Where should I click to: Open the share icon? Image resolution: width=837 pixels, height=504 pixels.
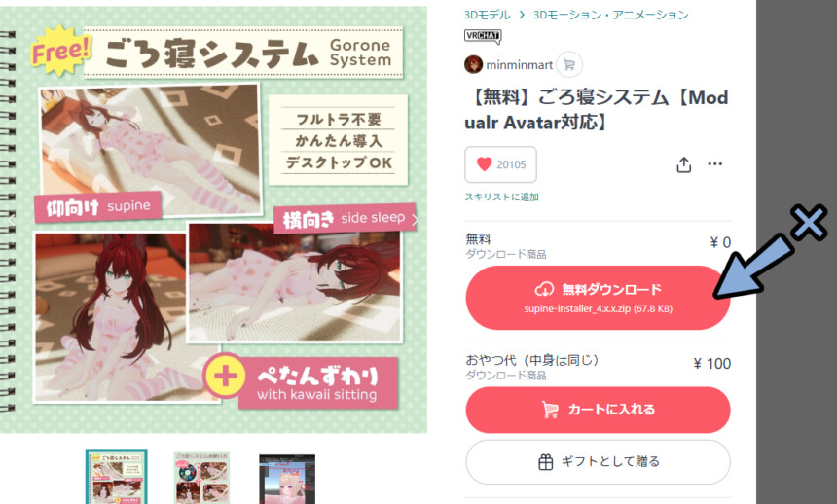[684, 164]
